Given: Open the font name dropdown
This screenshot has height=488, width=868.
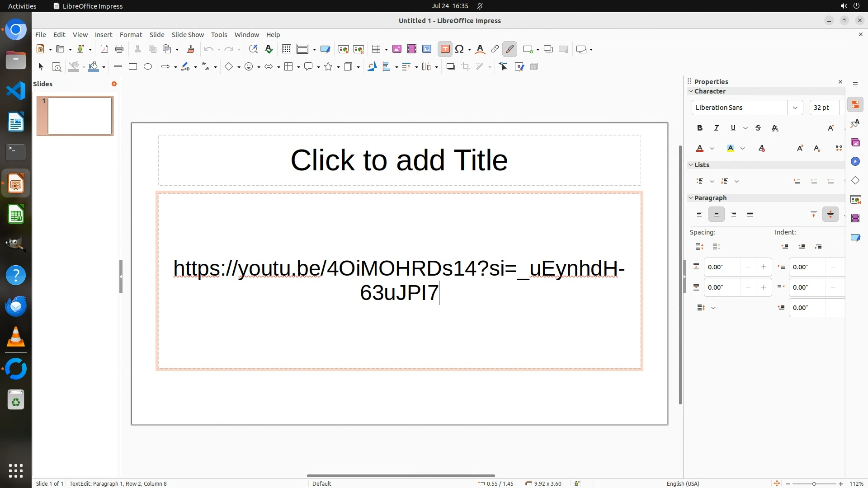Looking at the screenshot, I should pyautogui.click(x=795, y=108).
